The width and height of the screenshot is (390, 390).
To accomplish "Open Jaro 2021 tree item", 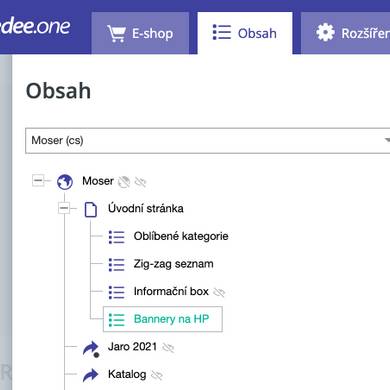I will (132, 347).
